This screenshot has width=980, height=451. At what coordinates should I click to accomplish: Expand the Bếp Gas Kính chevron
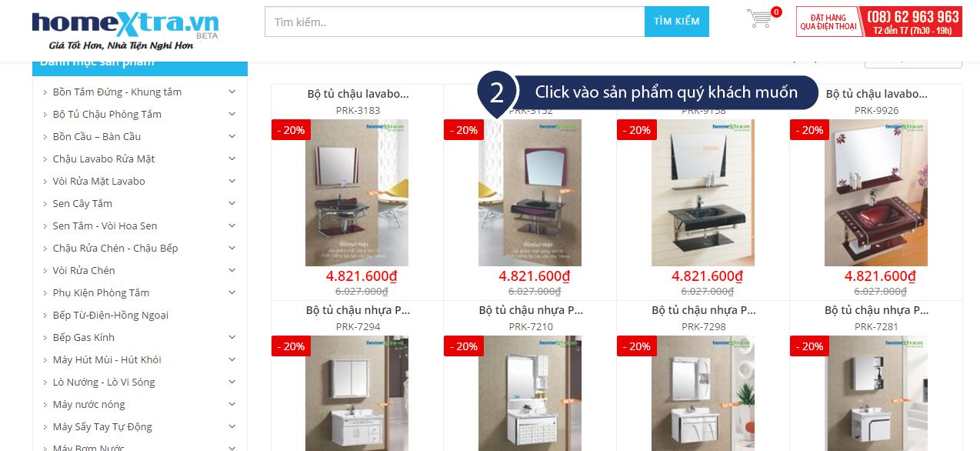click(232, 337)
